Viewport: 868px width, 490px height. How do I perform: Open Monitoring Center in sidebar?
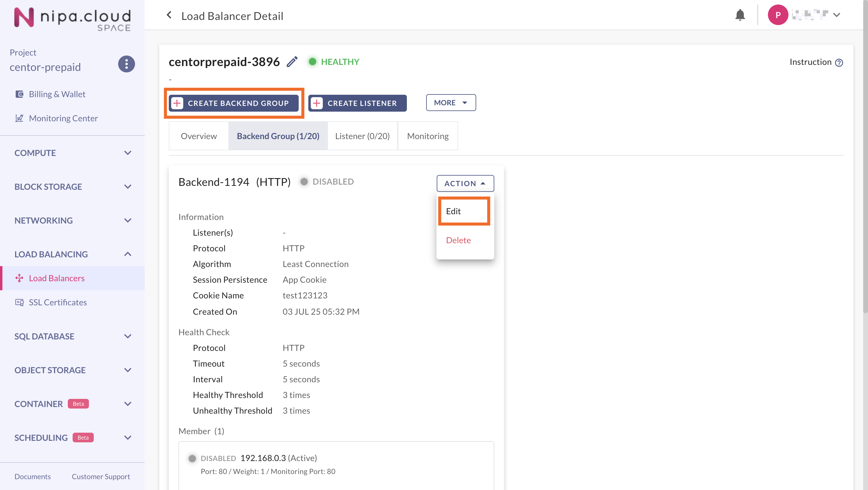63,118
